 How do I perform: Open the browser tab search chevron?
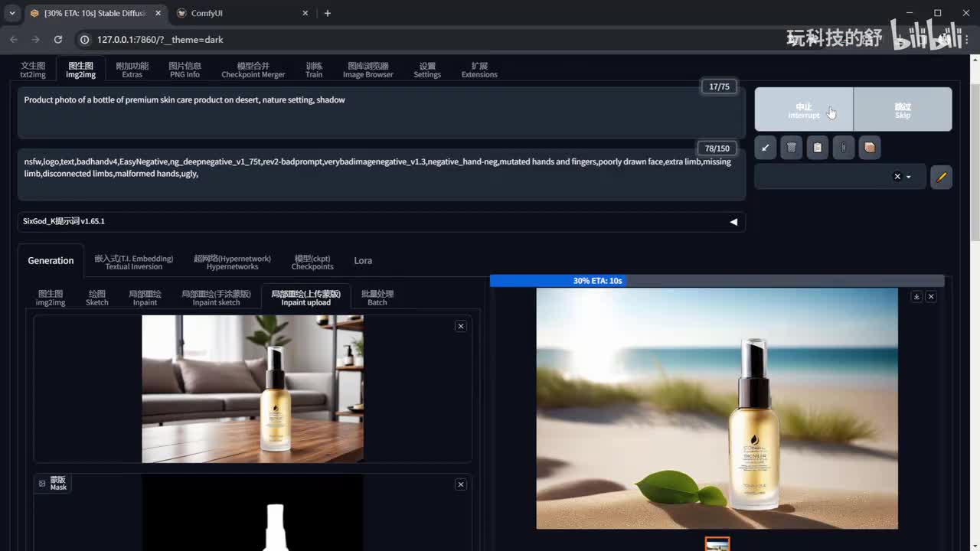coord(12,13)
